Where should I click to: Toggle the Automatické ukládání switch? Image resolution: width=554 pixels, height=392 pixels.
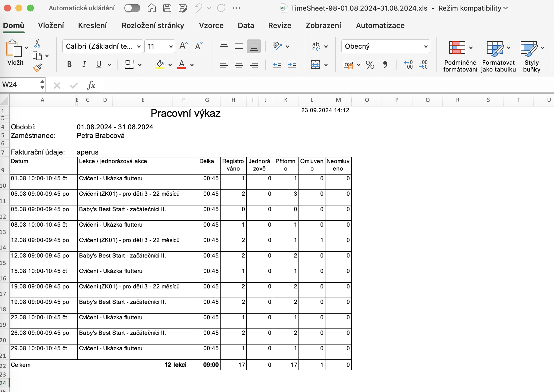click(x=132, y=8)
